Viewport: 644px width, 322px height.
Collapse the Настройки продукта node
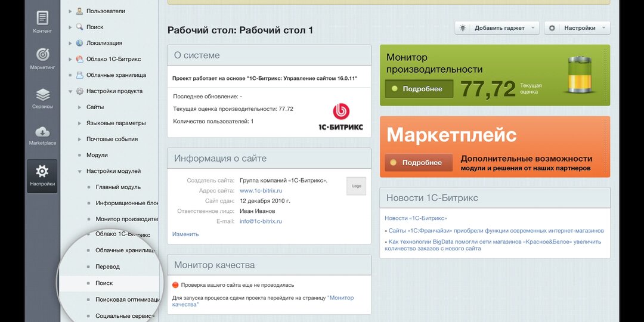[x=70, y=91]
